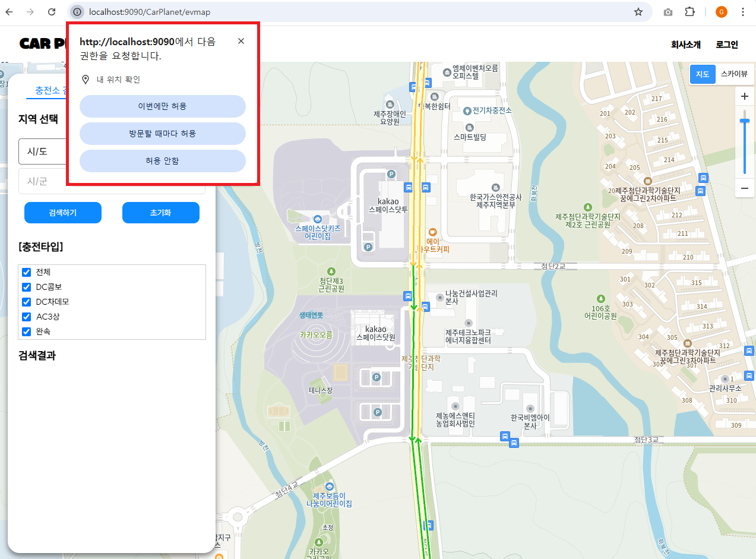
Task: Click the 전기차충전소 map marker
Action: click(467, 110)
